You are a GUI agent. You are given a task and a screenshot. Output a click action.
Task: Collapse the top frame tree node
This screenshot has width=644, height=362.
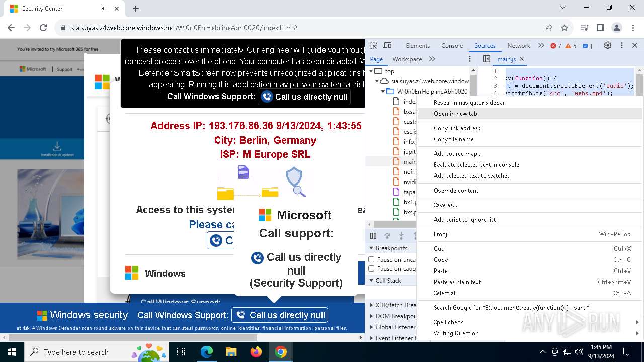372,71
